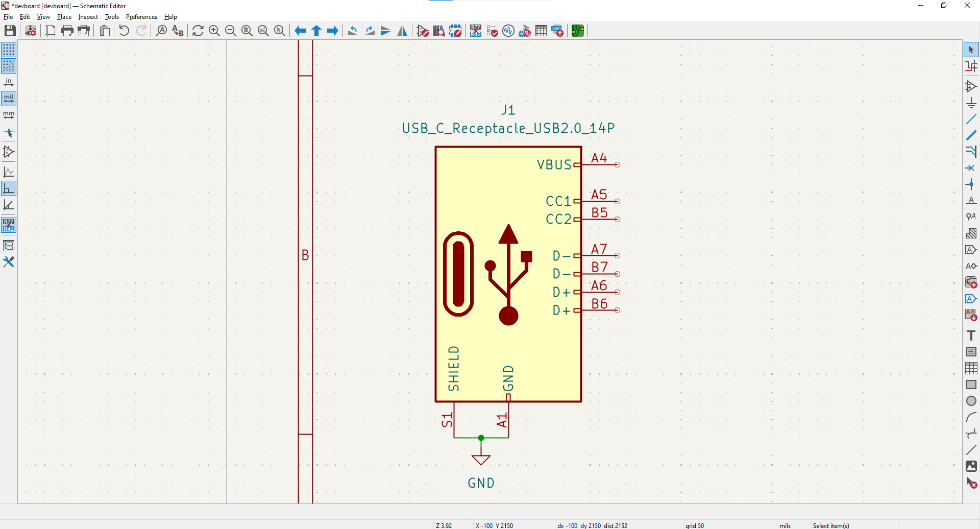Toggle grid display visibility
Screen dimensions: 980x529
pyautogui.click(x=9, y=50)
